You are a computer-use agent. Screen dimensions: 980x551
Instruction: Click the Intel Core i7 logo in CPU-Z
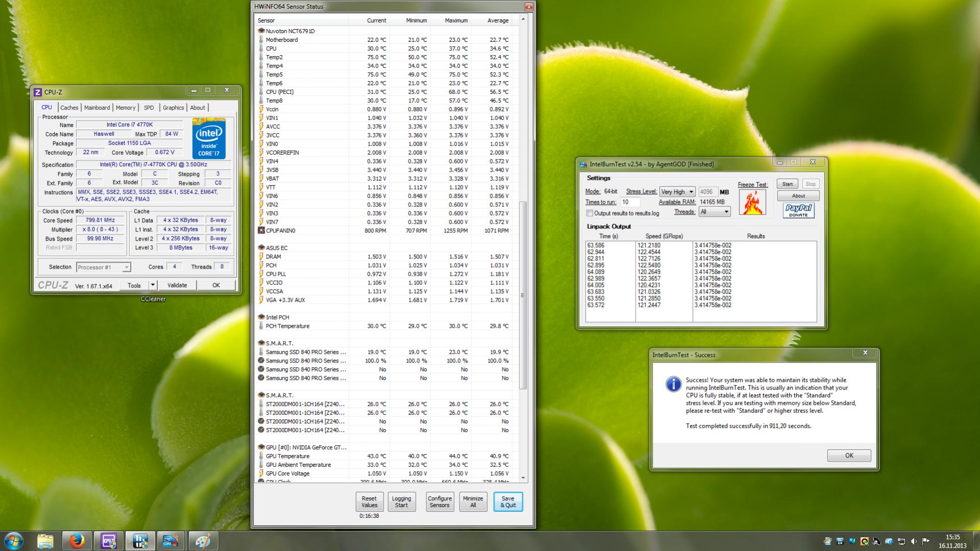pyautogui.click(x=209, y=138)
